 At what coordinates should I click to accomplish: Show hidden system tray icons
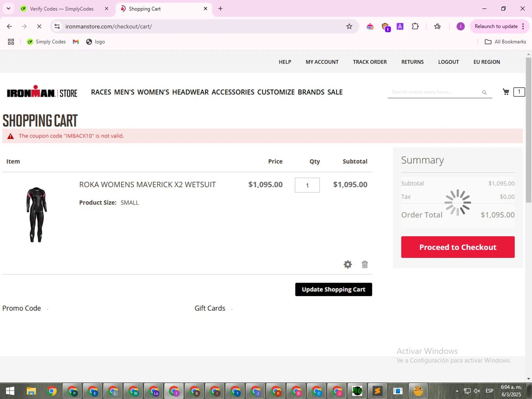[457, 391]
